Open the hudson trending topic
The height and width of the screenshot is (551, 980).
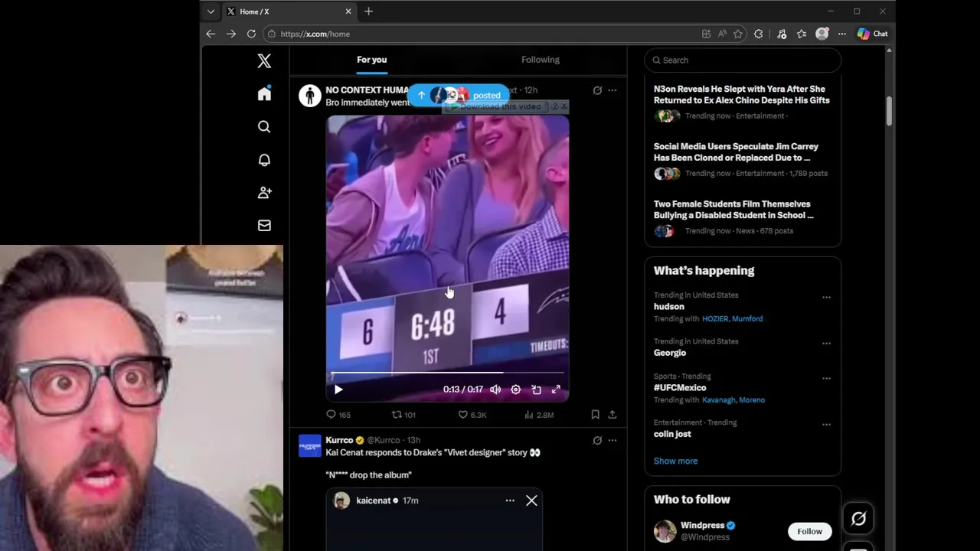click(669, 306)
